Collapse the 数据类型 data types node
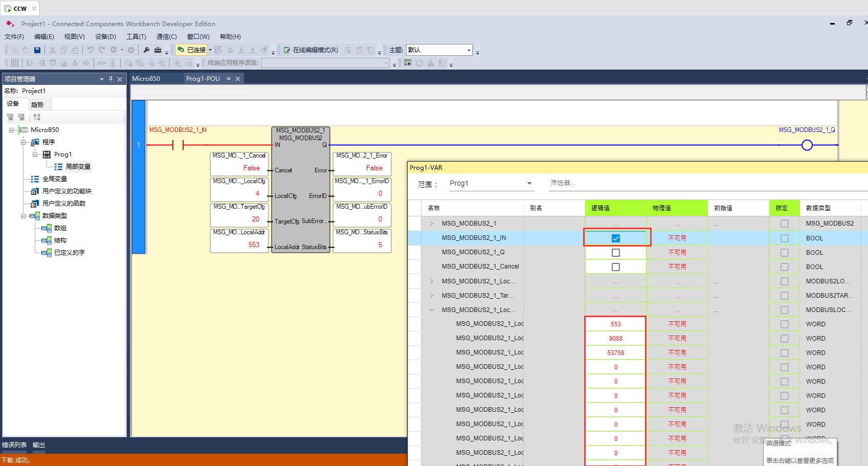868x466 pixels. [23, 216]
